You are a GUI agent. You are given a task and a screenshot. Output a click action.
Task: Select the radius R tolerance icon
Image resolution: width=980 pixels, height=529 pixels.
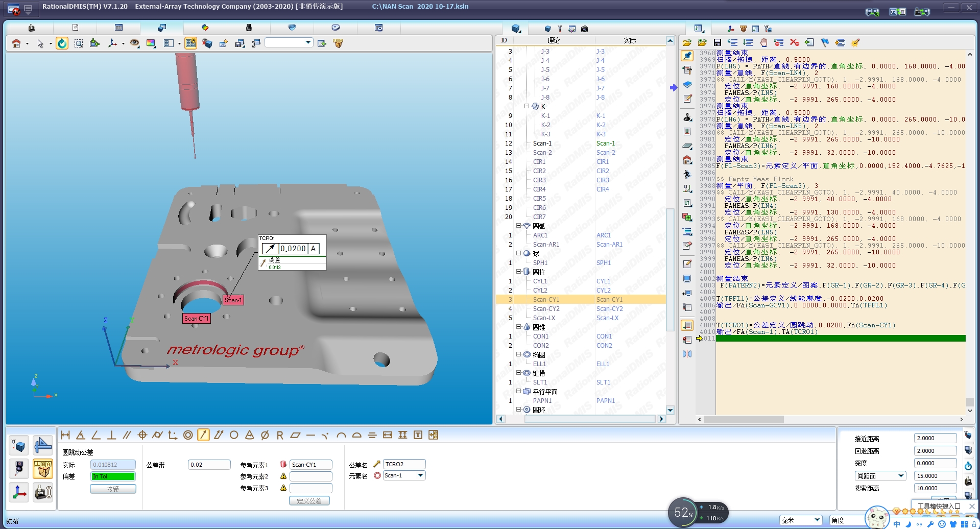pos(280,435)
